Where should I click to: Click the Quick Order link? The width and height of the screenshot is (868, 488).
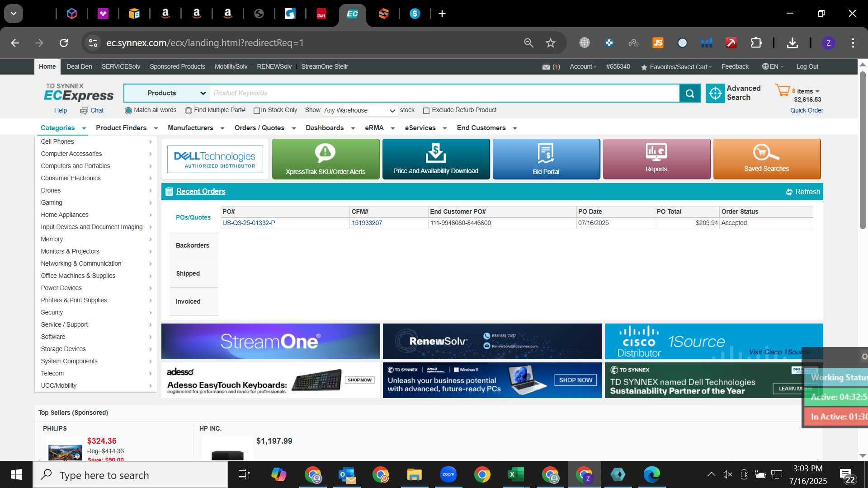(x=807, y=111)
